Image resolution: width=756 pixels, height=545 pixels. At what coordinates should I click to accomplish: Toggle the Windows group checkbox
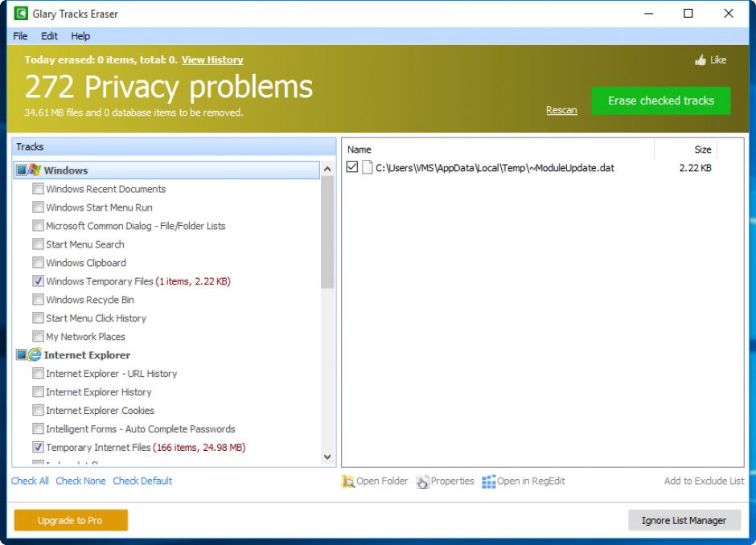pos(22,170)
